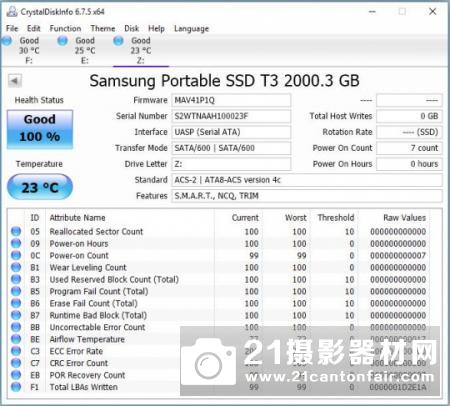This screenshot has width=450, height=406.
Task: Open the Disk menu
Action: point(132,28)
